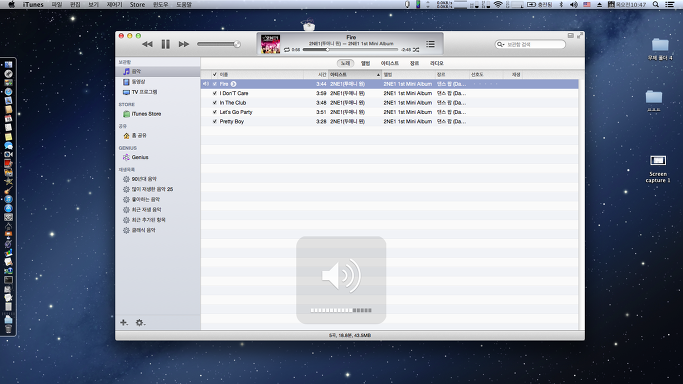Go back to the previous track
Viewport: 683px width, 384px height.
coord(147,44)
